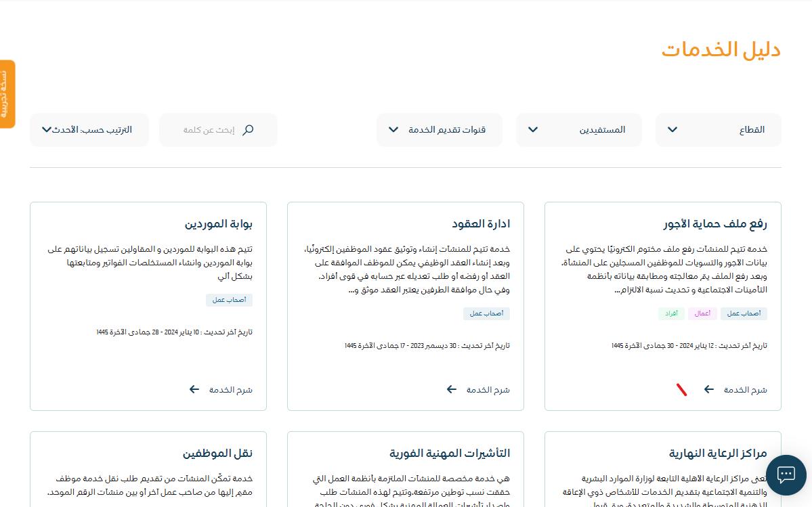The height and width of the screenshot is (507, 812).
Task: Expand the القطاع filter dropdown
Action: coord(719,130)
